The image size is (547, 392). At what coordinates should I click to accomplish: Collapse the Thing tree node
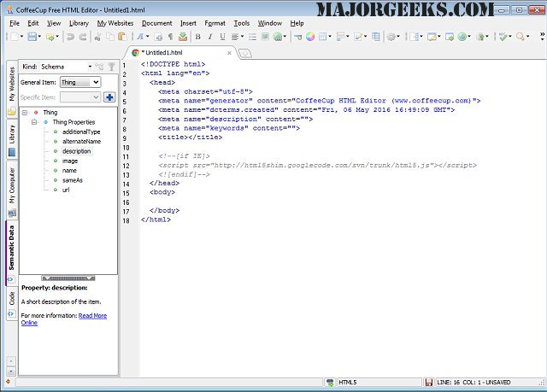click(25, 113)
